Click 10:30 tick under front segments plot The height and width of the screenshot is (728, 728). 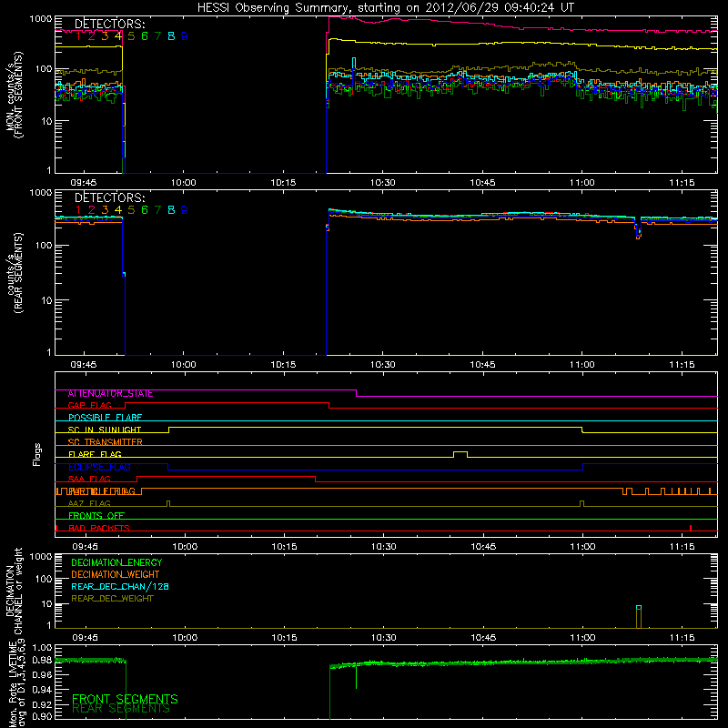pos(383,183)
